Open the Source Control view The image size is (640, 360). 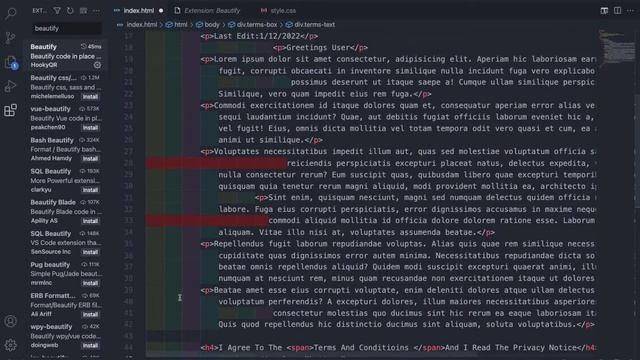[x=11, y=38]
